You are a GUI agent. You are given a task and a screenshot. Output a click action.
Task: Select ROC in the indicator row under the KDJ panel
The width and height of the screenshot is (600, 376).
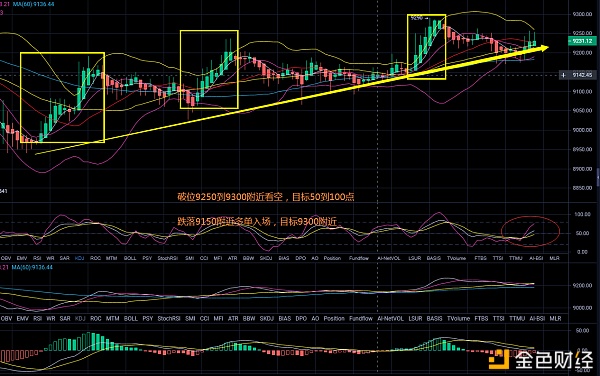95,258
